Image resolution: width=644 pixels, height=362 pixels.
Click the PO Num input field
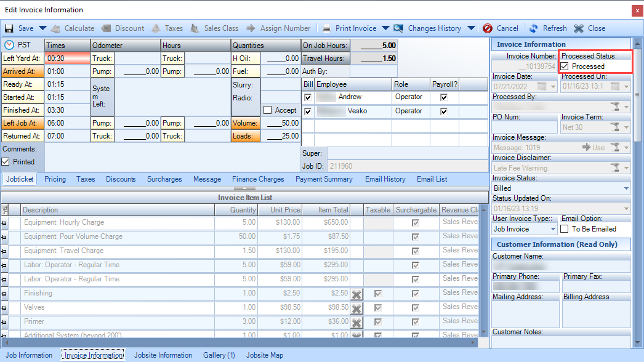pyautogui.click(x=525, y=127)
